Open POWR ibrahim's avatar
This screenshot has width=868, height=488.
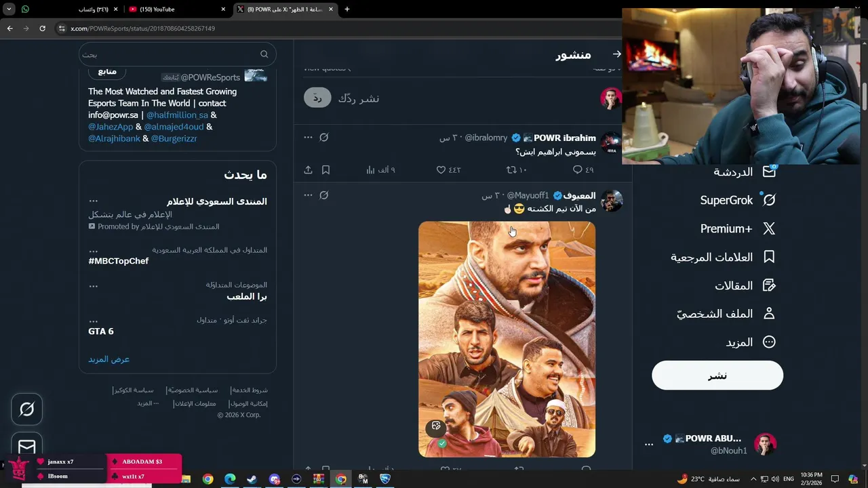pos(611,142)
